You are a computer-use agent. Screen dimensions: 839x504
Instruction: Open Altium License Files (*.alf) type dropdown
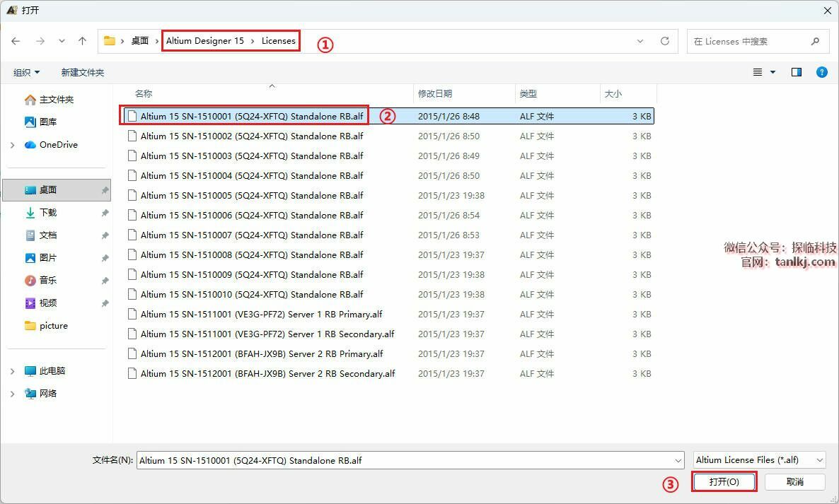point(759,459)
